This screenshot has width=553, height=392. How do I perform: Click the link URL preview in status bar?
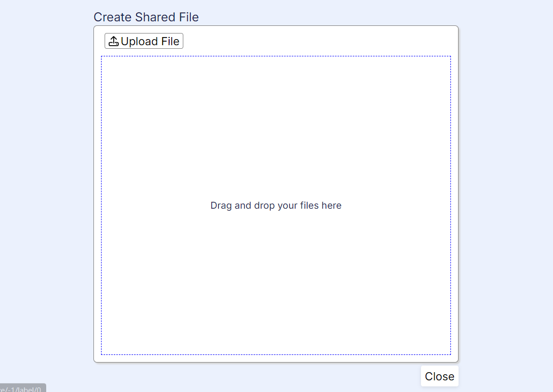pos(22,389)
